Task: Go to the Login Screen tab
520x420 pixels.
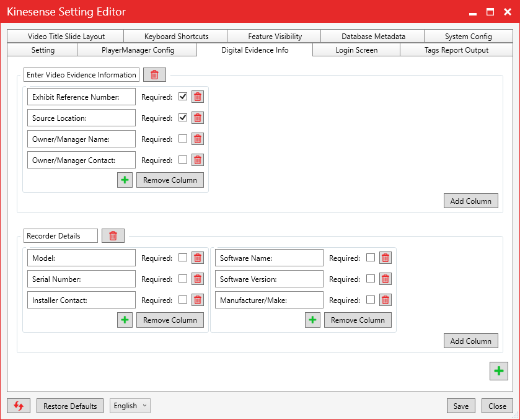Action: pos(356,50)
